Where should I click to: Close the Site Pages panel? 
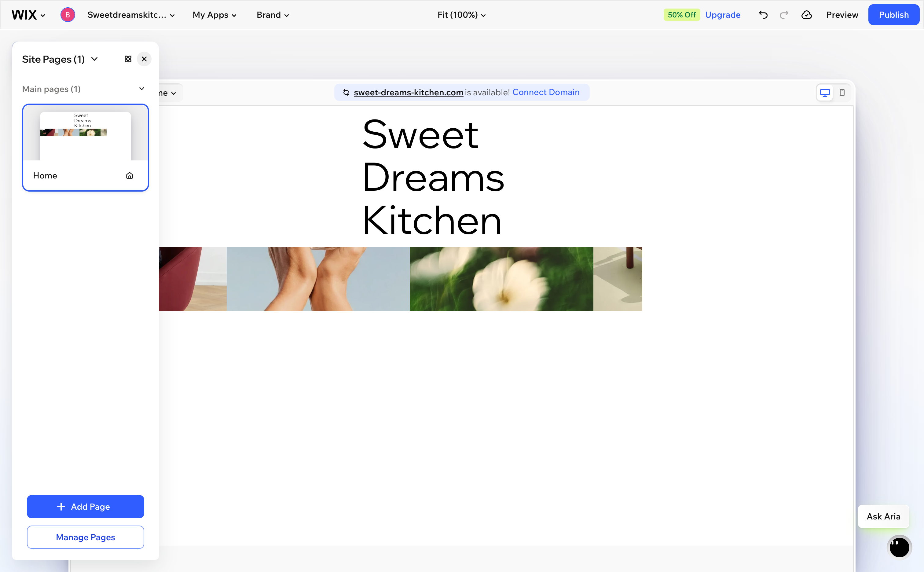(144, 59)
